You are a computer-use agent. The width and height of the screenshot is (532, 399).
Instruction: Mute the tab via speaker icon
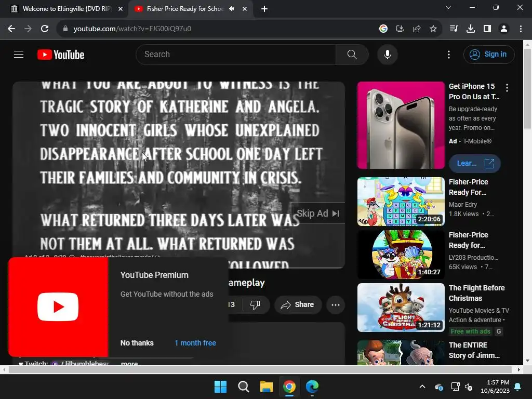231,9
